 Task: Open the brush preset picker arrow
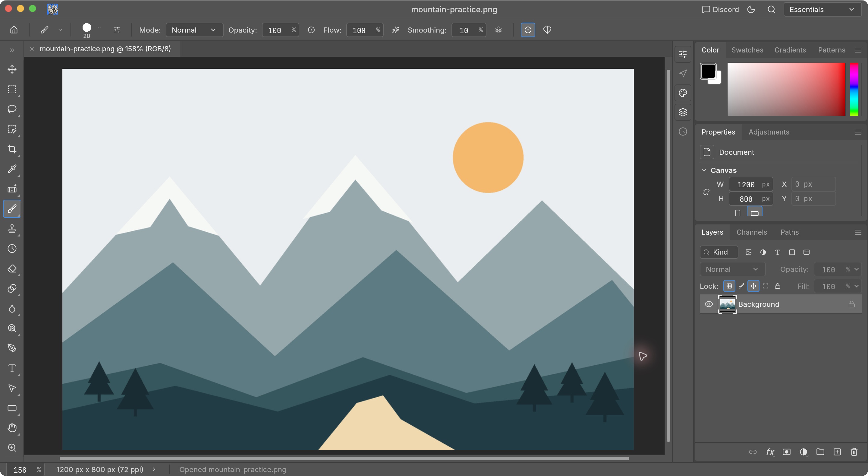coord(99,28)
